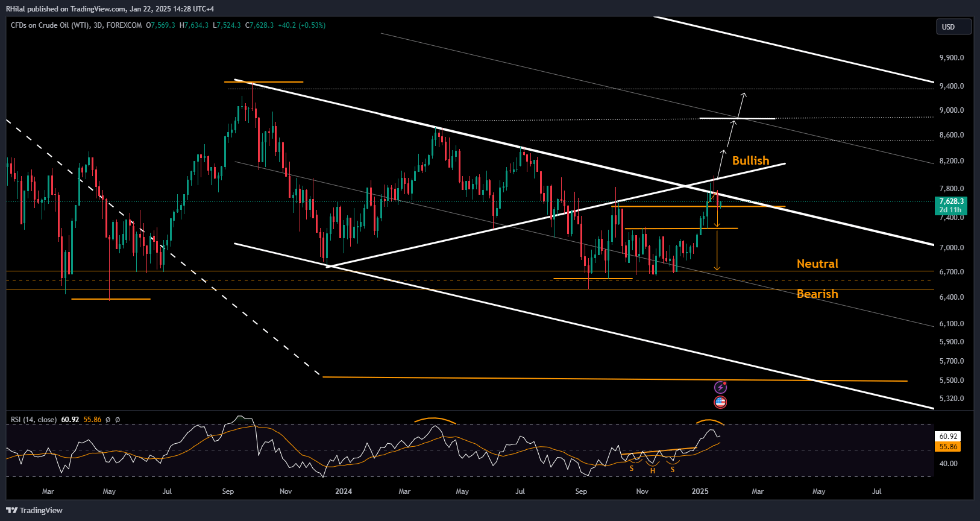This screenshot has width=980, height=521.
Task: Click the orange RSI axis tag 55.86
Action: pos(948,447)
